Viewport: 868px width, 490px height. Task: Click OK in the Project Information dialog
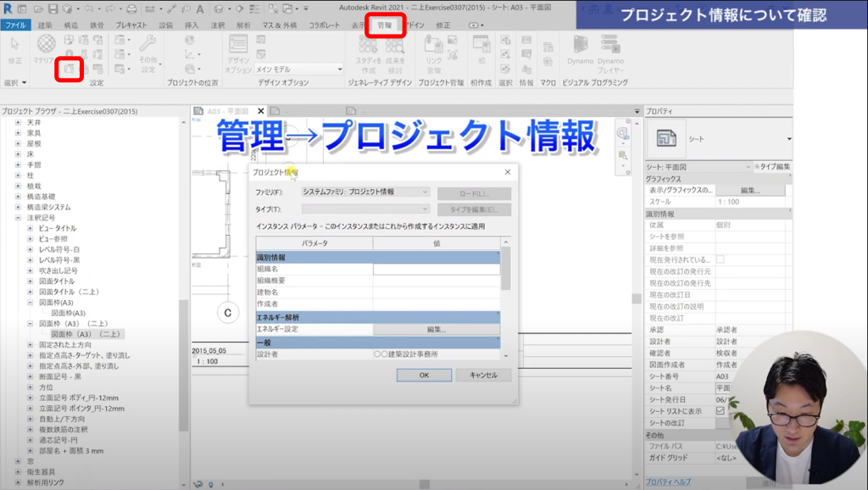tap(423, 375)
